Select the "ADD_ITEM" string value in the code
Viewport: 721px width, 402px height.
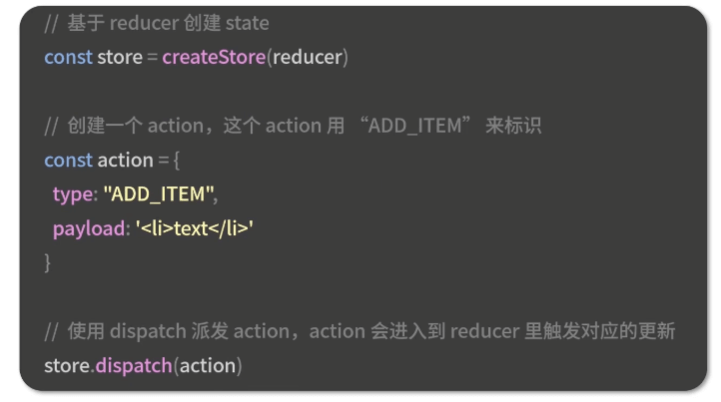pos(159,194)
